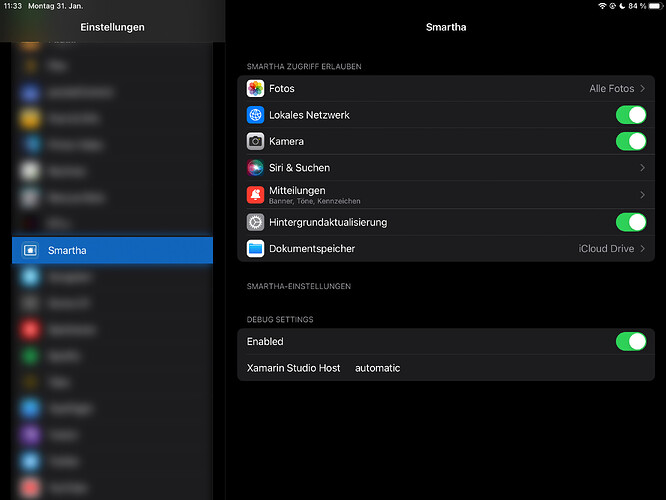Tap the Lokales Netzwerk globe icon

256,115
